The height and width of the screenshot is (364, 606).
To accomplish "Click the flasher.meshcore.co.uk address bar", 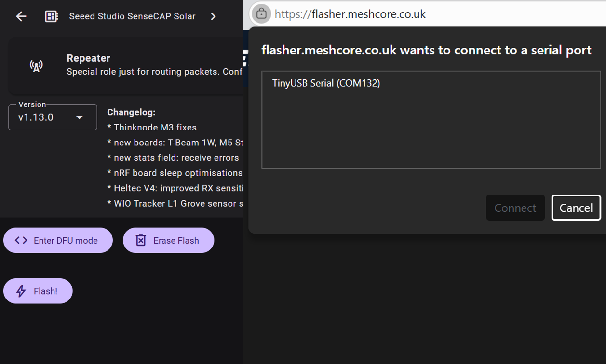I will tap(386, 14).
